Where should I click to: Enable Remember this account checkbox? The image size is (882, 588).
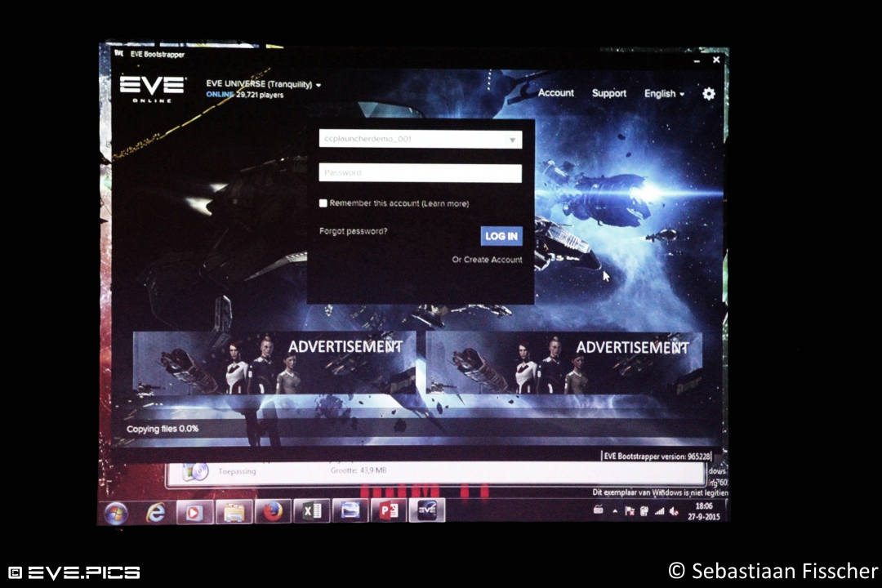coord(323,203)
